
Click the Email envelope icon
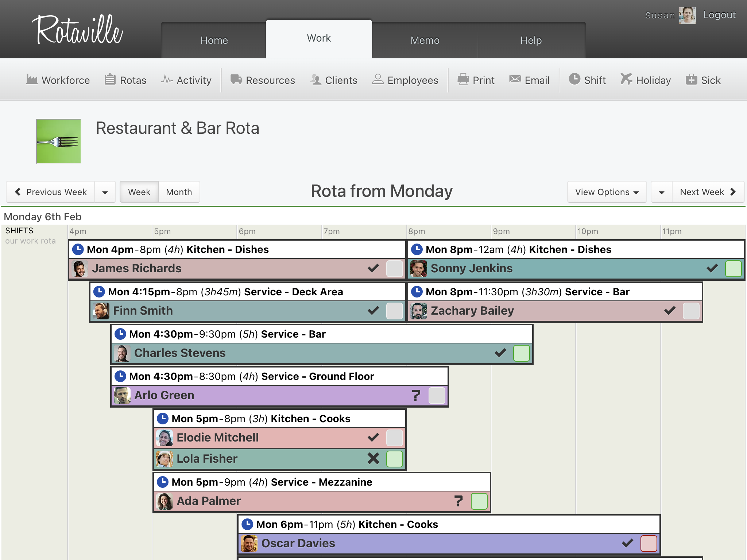pyautogui.click(x=515, y=79)
